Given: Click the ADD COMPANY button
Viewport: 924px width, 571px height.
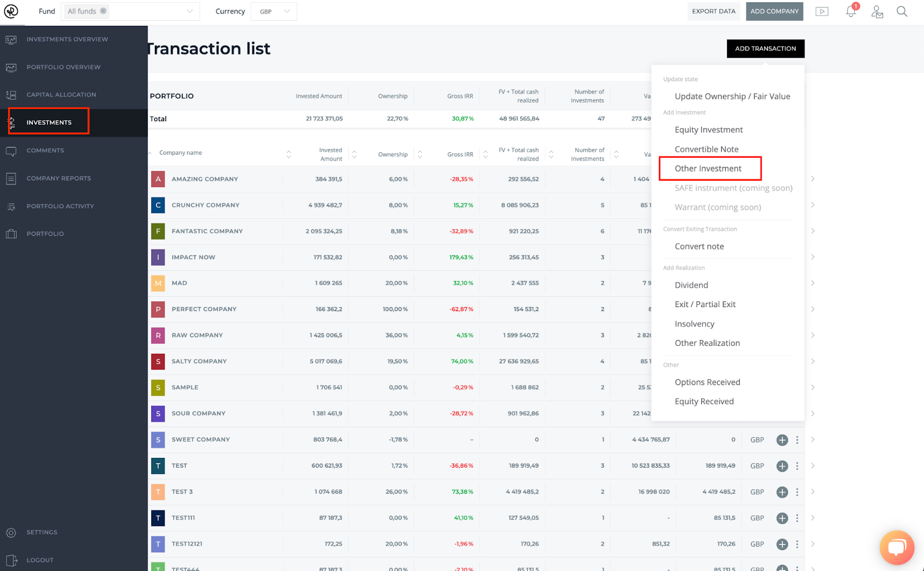Looking at the screenshot, I should [774, 12].
